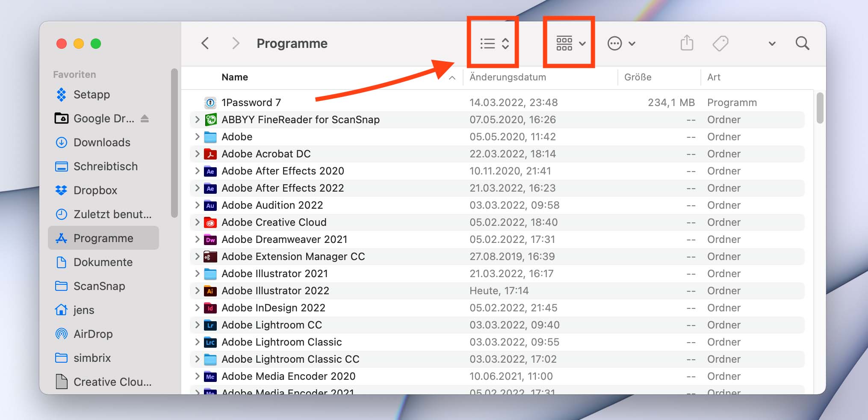Expand Adobe Media Encoder 2020 folder
This screenshot has height=420, width=868.
[197, 376]
